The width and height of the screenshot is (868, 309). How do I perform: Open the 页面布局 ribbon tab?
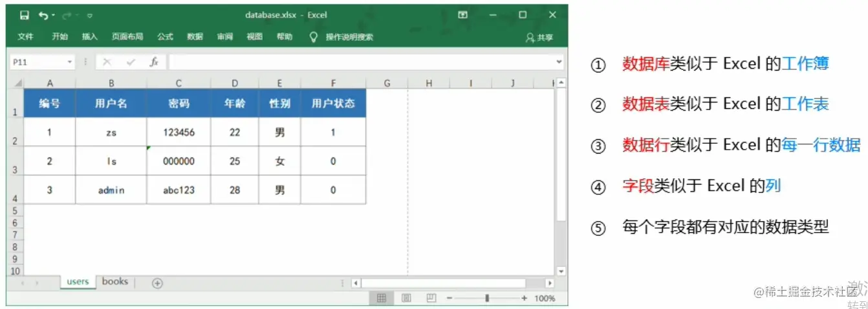[127, 37]
